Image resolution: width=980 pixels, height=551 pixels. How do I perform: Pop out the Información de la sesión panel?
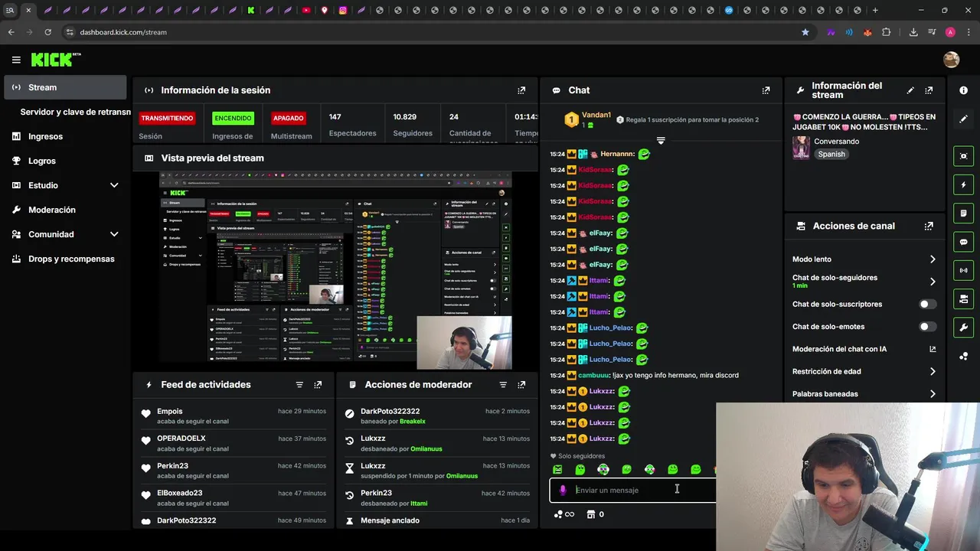tap(521, 90)
